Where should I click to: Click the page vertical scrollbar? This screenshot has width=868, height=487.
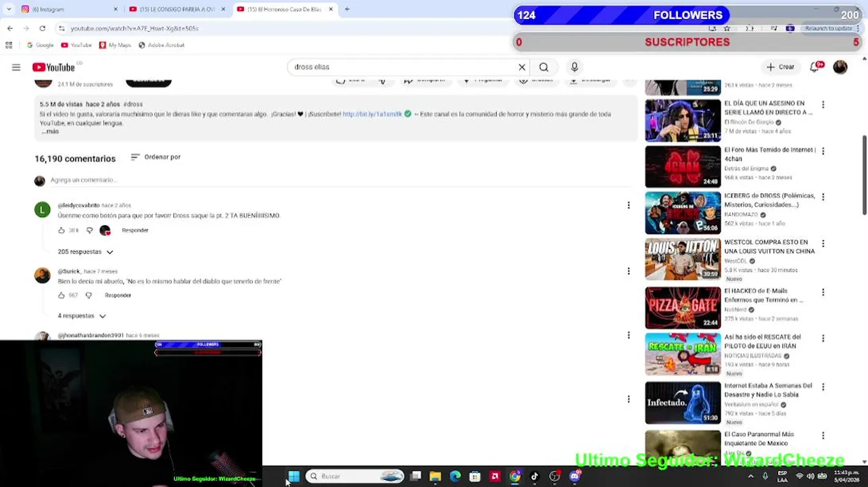864,176
